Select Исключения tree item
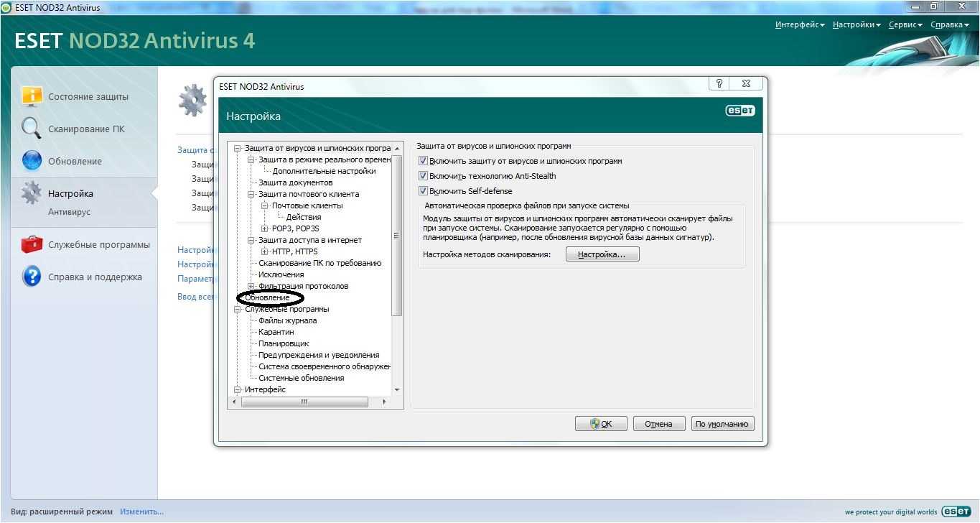 coord(281,274)
